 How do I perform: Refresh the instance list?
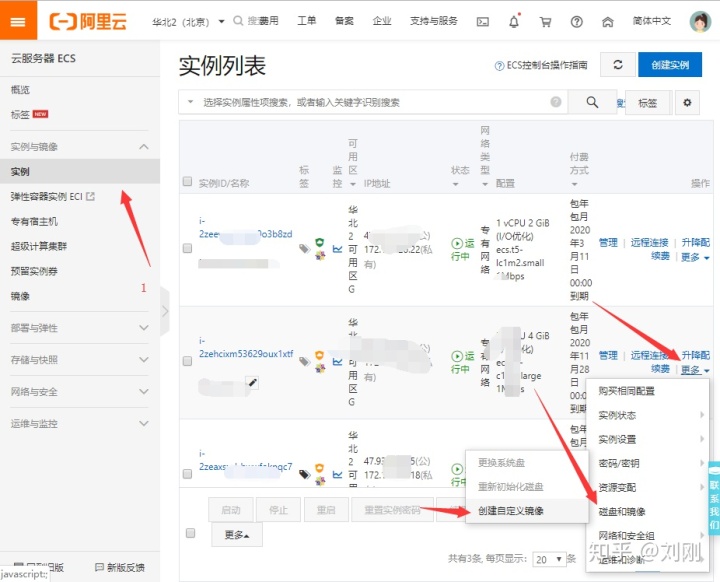click(x=618, y=64)
